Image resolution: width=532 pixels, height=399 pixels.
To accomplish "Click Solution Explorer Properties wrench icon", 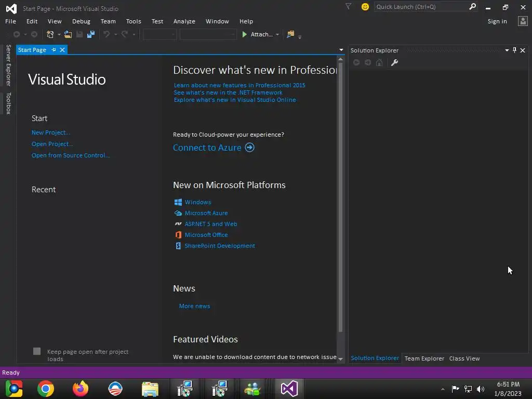I will point(395,62).
